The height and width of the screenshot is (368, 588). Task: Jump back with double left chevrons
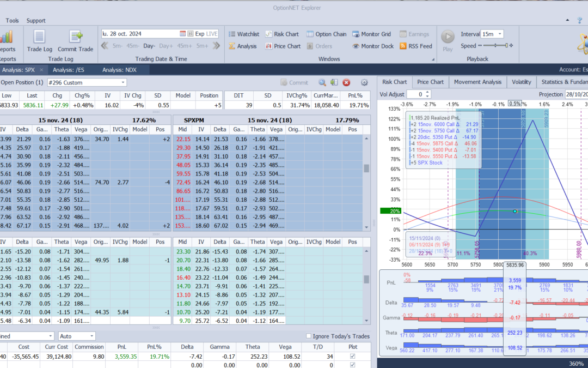[105, 46]
